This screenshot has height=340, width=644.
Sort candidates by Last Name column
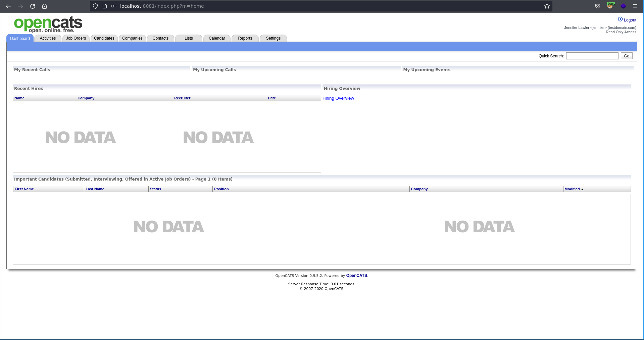(95, 189)
